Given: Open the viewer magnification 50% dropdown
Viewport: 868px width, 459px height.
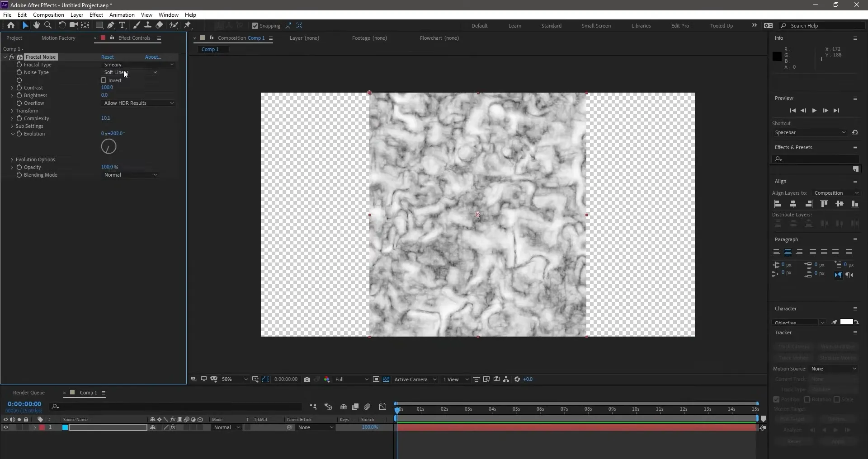Looking at the screenshot, I should (235, 379).
